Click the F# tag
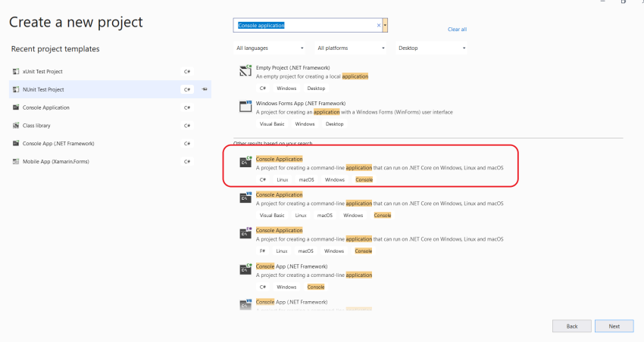 coord(262,251)
